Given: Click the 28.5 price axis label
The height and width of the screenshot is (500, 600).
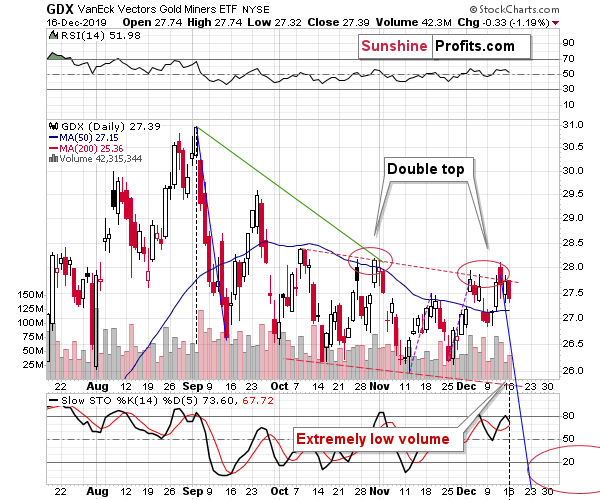Looking at the screenshot, I should tap(573, 243).
